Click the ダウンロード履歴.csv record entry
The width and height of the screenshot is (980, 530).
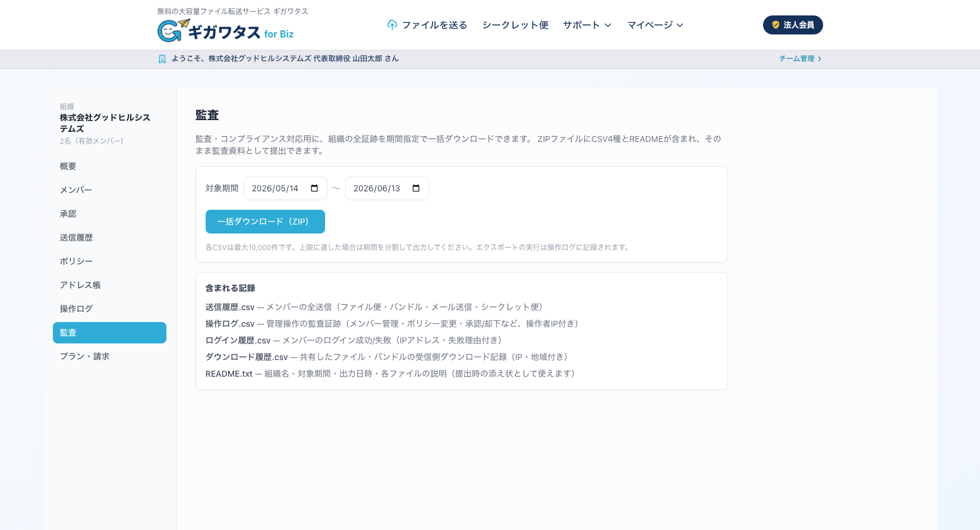(387, 357)
